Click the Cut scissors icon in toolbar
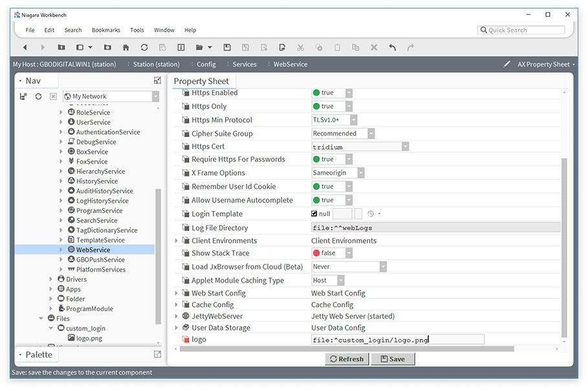 [x=300, y=47]
